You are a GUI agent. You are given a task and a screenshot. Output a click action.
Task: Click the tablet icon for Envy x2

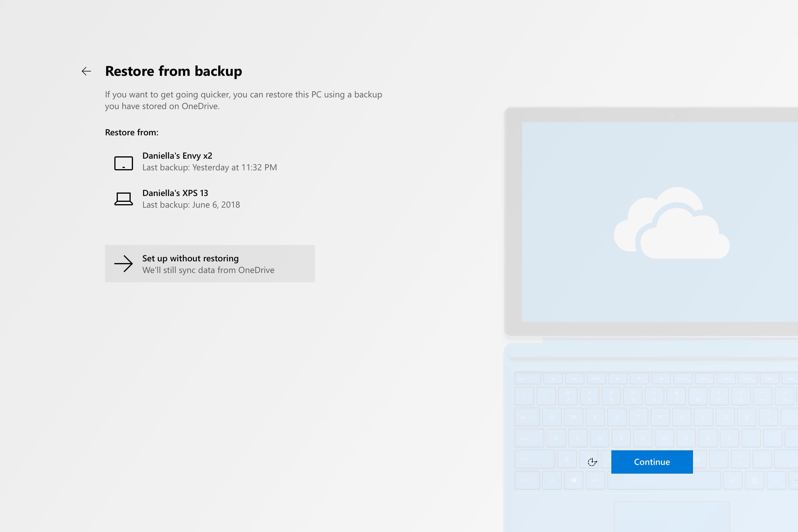click(123, 163)
